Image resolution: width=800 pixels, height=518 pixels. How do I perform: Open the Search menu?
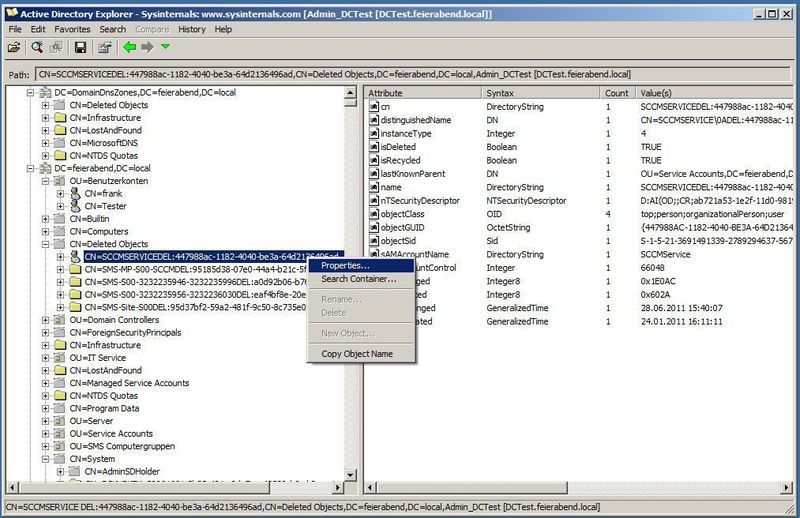pyautogui.click(x=112, y=30)
